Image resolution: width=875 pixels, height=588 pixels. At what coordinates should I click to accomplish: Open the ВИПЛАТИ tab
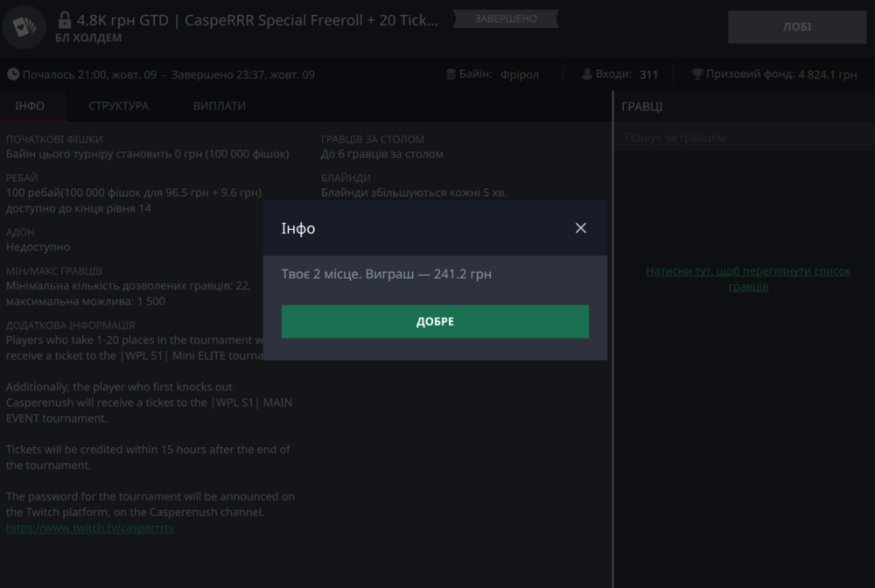tap(219, 106)
